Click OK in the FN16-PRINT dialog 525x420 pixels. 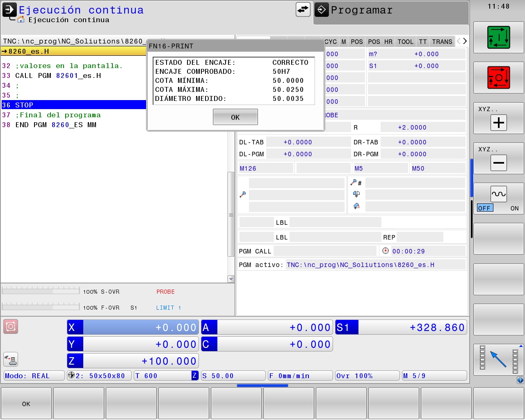click(235, 117)
